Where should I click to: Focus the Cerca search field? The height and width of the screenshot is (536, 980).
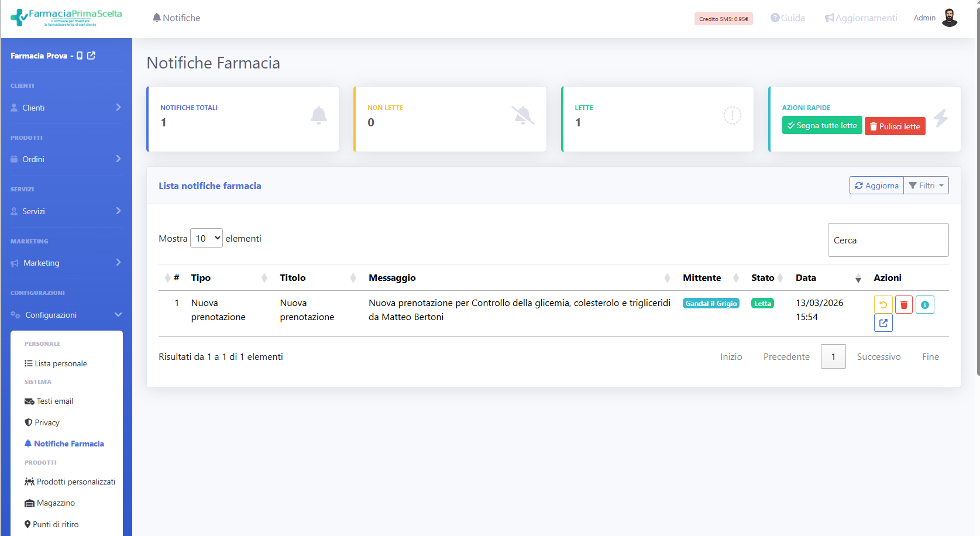888,240
